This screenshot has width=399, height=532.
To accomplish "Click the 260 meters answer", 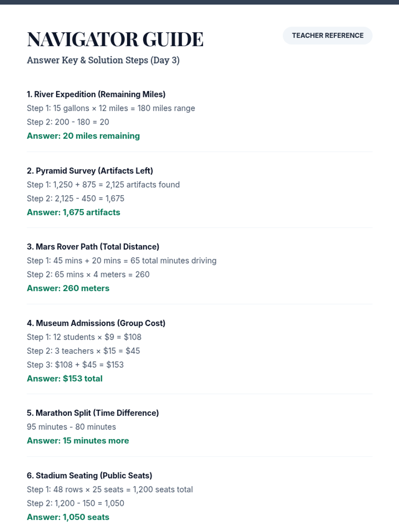I will pos(68,288).
